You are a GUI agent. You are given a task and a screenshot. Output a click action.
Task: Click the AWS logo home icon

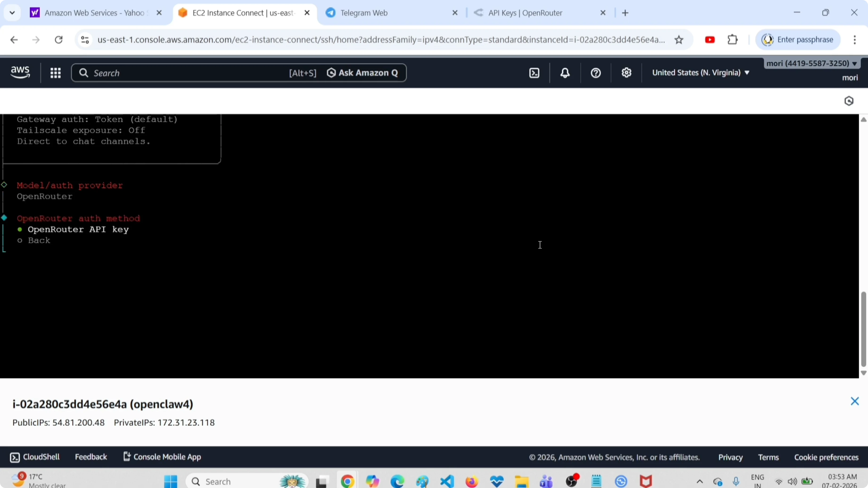pyautogui.click(x=20, y=72)
